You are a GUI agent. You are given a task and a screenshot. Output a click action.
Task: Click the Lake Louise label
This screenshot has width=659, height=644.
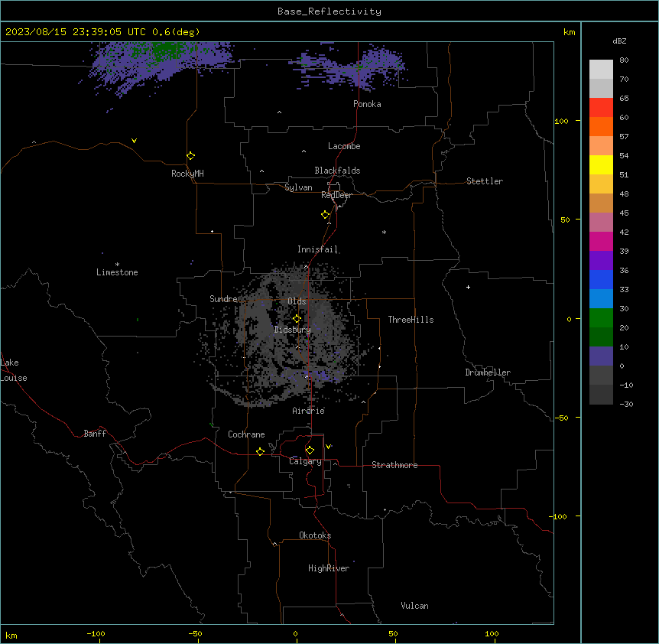click(x=14, y=370)
